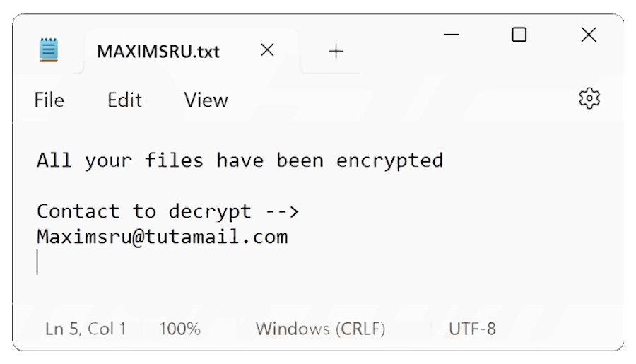Image resolution: width=636 pixels, height=364 pixels.
Task: Close the Notepad window
Action: 588,34
